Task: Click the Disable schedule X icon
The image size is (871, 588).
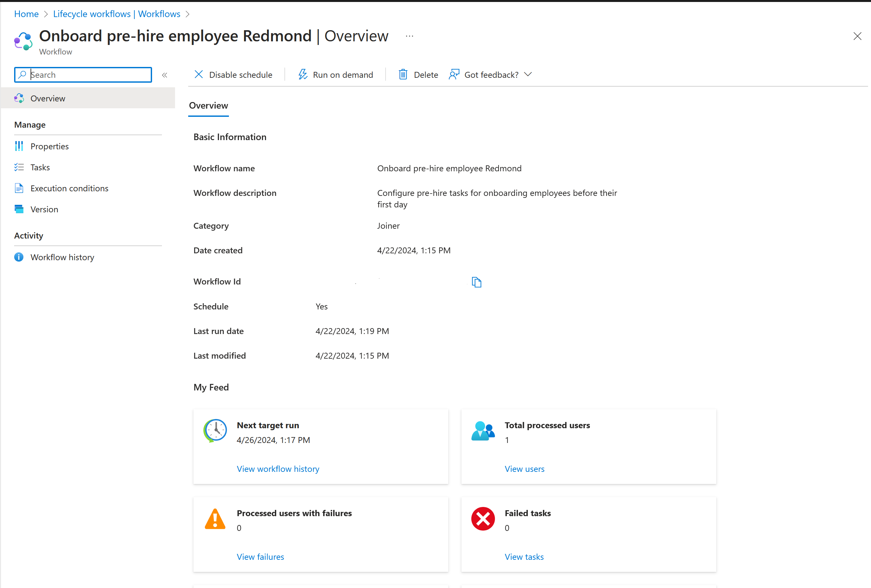Action: pyautogui.click(x=199, y=74)
